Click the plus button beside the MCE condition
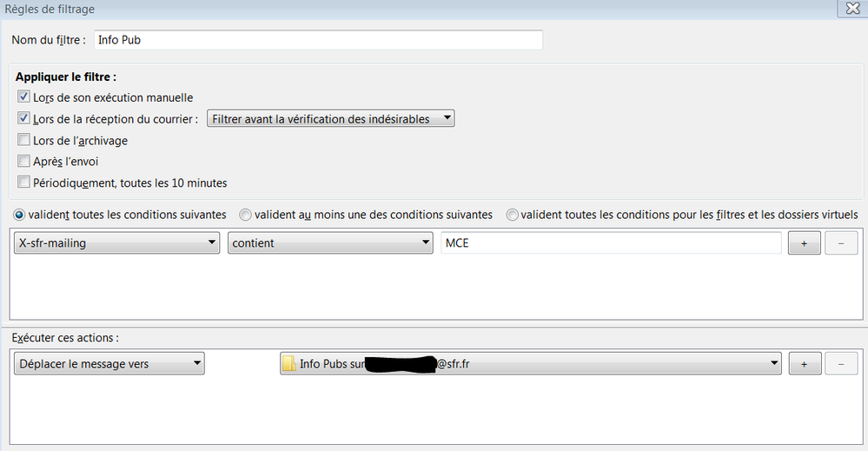The width and height of the screenshot is (868, 451). [804, 244]
